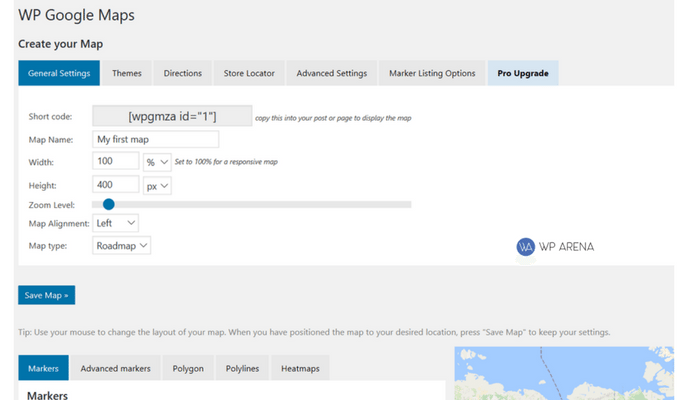700x400 pixels.
Task: Select the Store Locator tab
Action: tap(249, 73)
